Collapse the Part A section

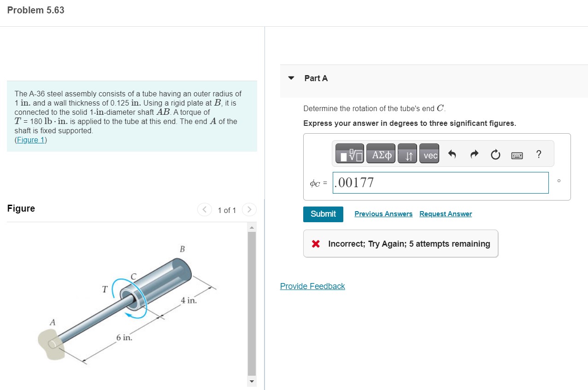click(291, 78)
